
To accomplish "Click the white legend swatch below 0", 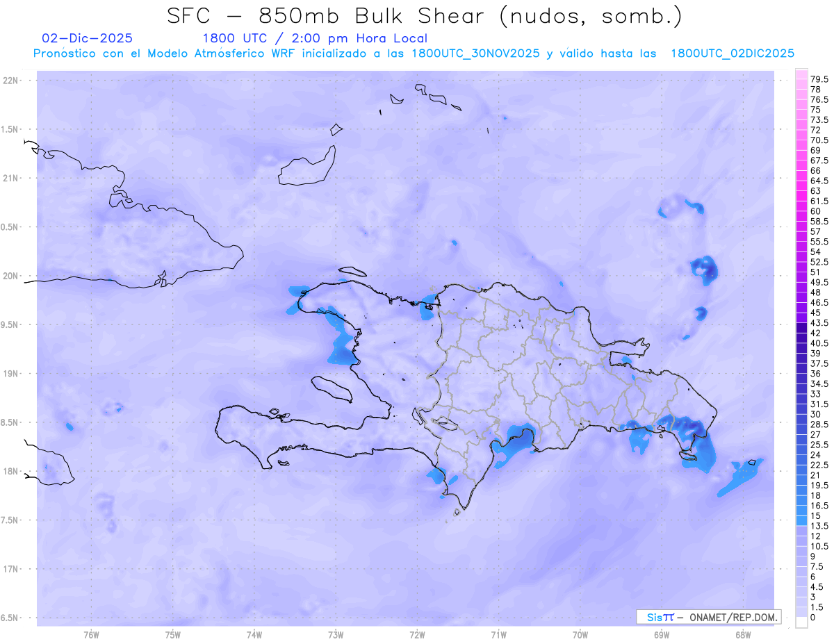I will coord(801,622).
